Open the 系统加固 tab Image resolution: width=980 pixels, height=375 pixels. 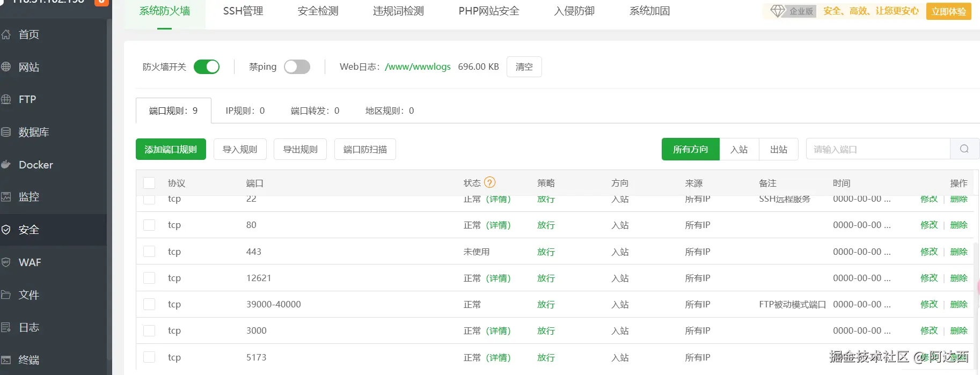[x=649, y=11]
